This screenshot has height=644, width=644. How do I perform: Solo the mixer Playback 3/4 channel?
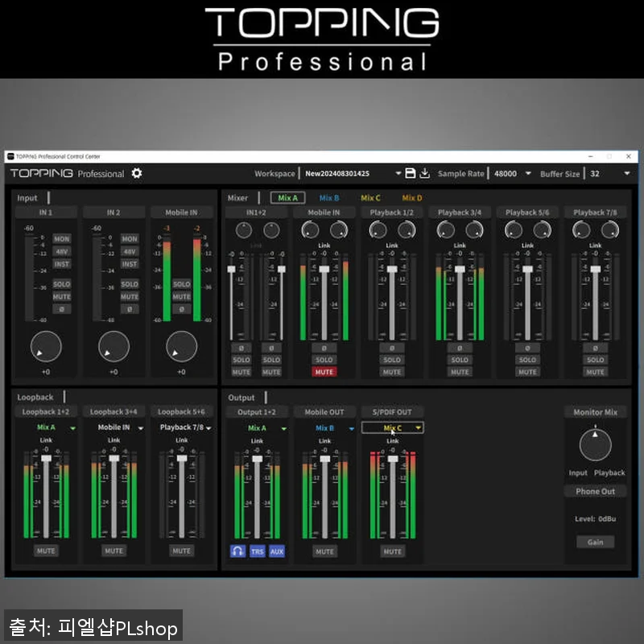click(x=460, y=360)
